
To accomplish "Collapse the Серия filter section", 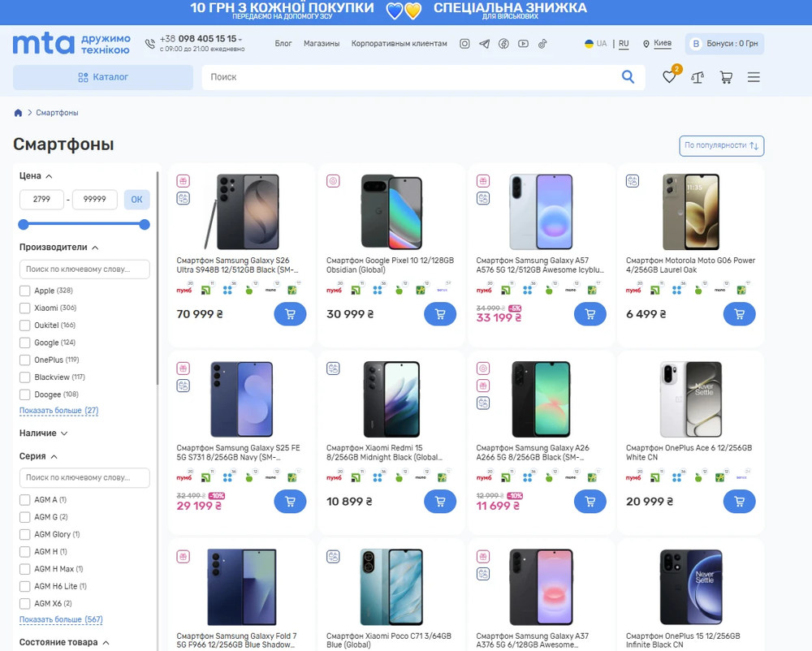I will click(38, 456).
